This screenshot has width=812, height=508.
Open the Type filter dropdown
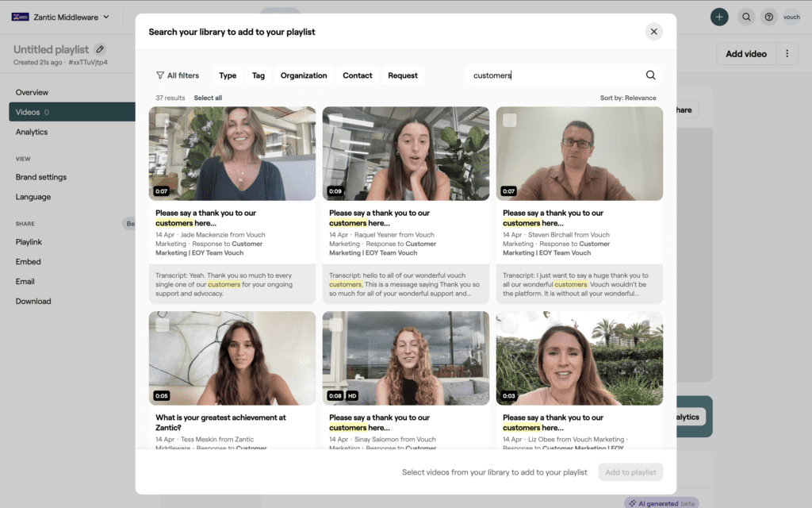[x=228, y=75]
